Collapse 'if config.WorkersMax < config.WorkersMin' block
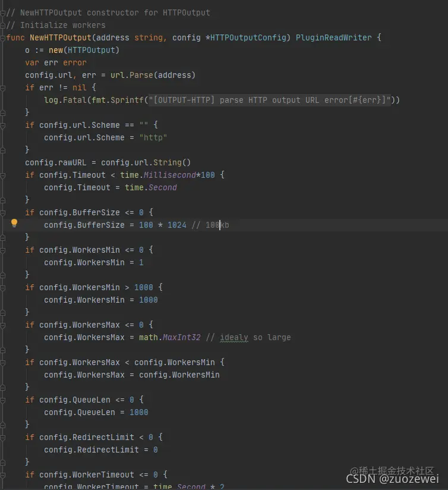Screen dimensions: 448x490 (x=3, y=363)
